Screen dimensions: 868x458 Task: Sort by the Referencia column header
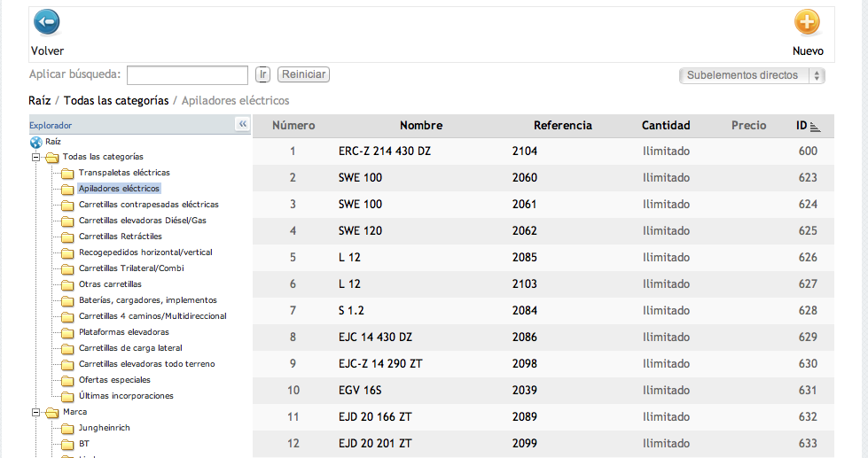[x=563, y=126]
